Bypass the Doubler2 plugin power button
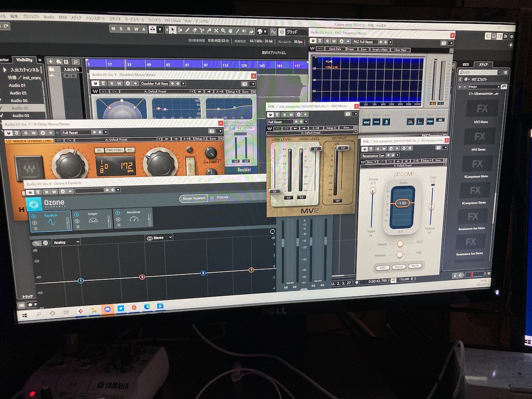The image size is (532, 399). pos(95,83)
